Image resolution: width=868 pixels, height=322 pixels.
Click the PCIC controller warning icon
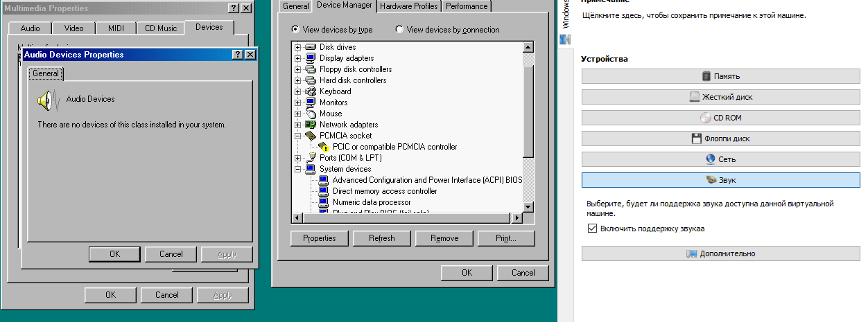[x=324, y=147]
